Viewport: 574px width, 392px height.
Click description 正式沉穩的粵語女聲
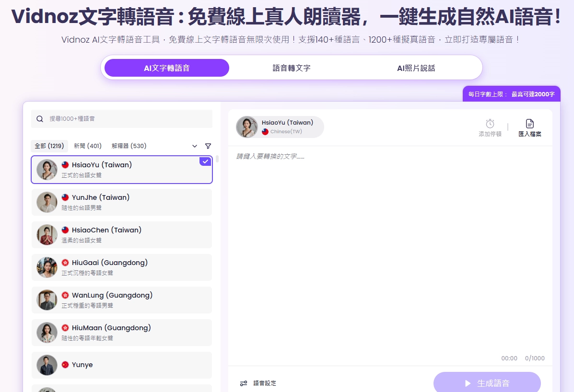coord(87,273)
